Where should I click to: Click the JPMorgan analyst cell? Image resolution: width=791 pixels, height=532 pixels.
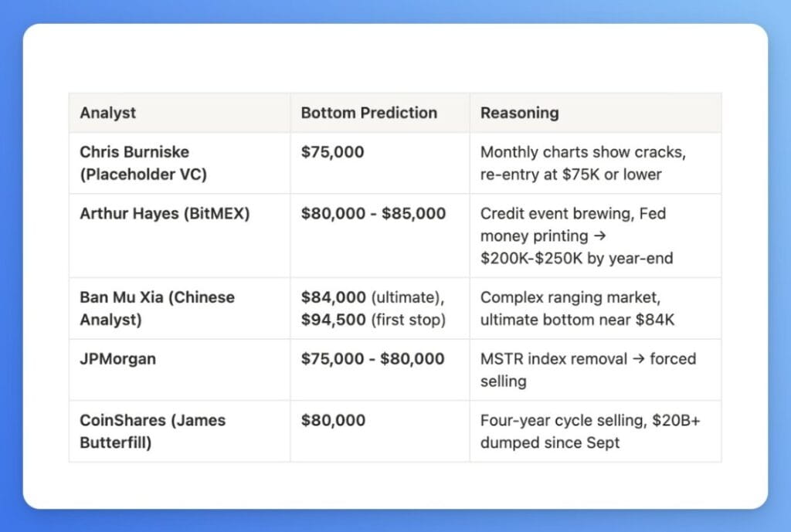point(117,359)
